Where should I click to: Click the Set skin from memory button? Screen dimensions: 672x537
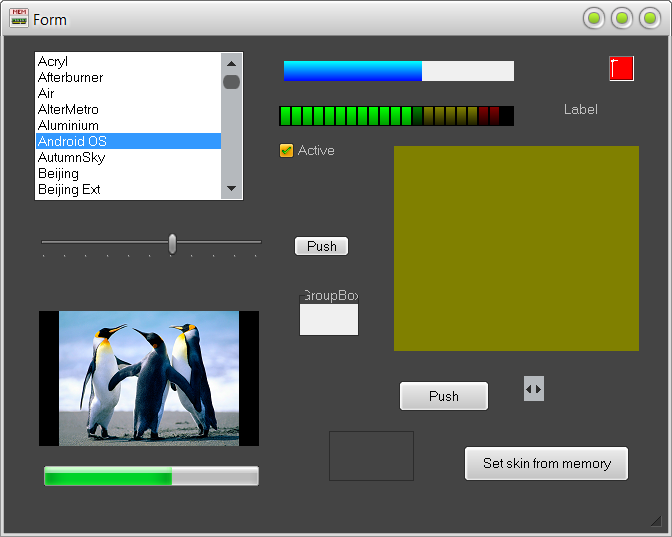pyautogui.click(x=546, y=463)
